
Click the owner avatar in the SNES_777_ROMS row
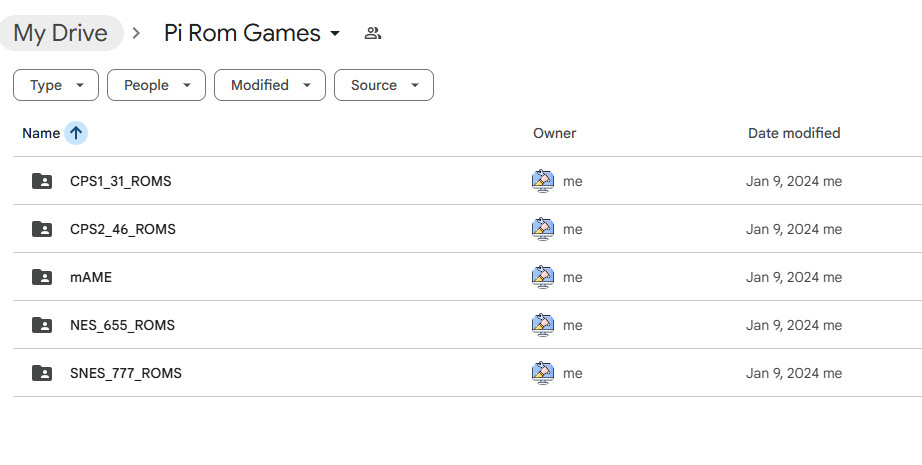click(542, 373)
